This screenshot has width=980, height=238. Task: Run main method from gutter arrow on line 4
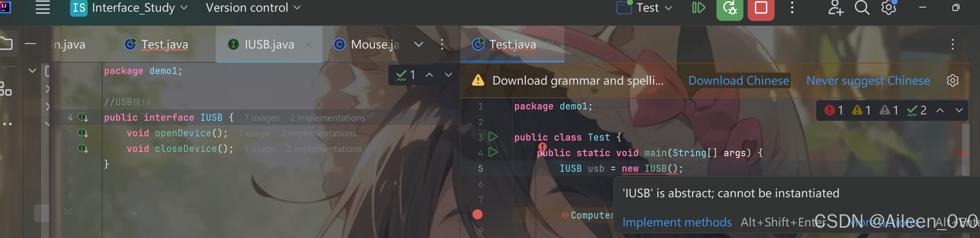point(493,152)
